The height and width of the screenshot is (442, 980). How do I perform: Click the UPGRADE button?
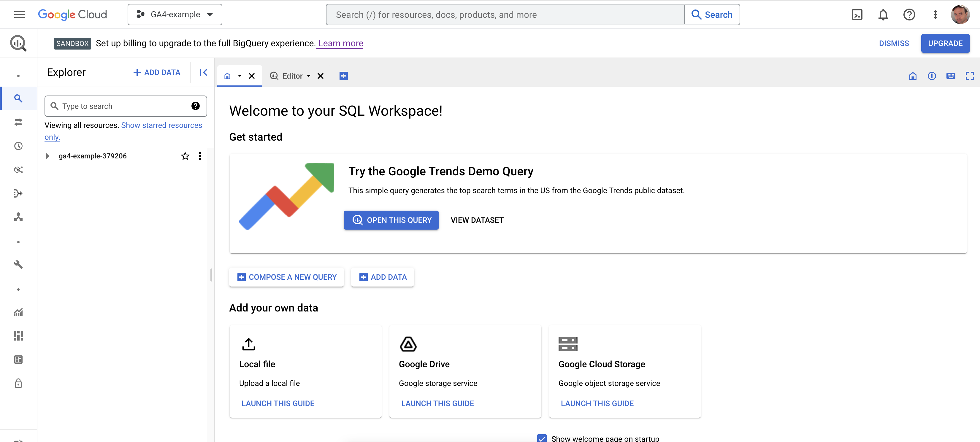point(945,43)
